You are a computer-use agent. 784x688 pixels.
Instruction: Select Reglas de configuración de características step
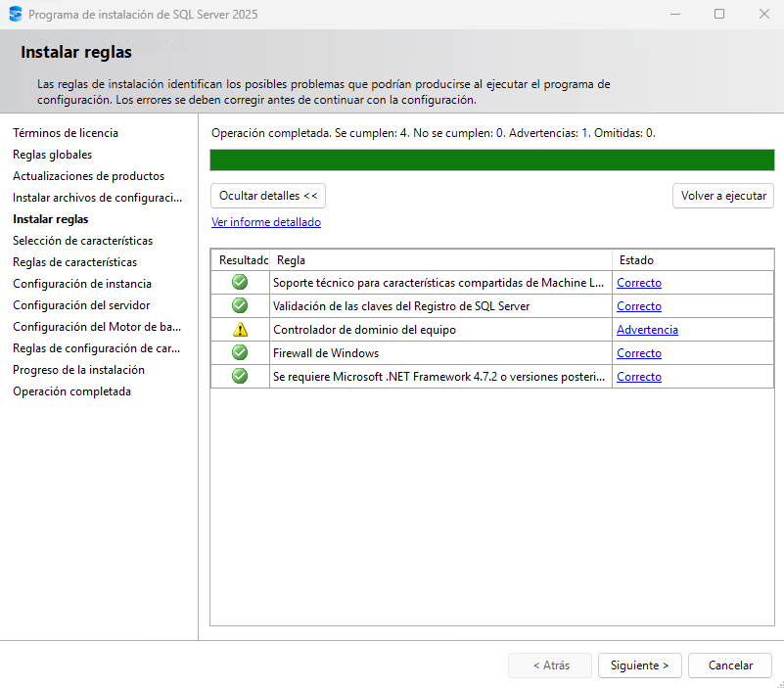(x=97, y=348)
